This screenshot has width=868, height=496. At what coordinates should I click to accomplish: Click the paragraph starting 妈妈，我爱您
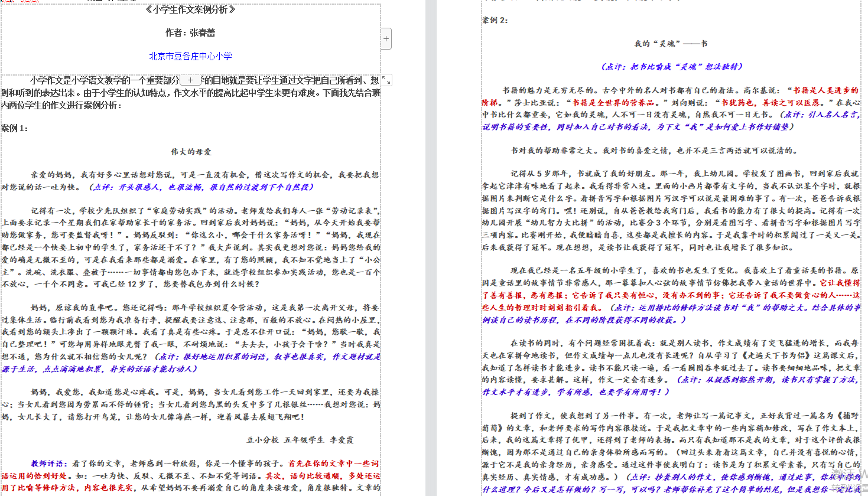pyautogui.click(x=190, y=404)
